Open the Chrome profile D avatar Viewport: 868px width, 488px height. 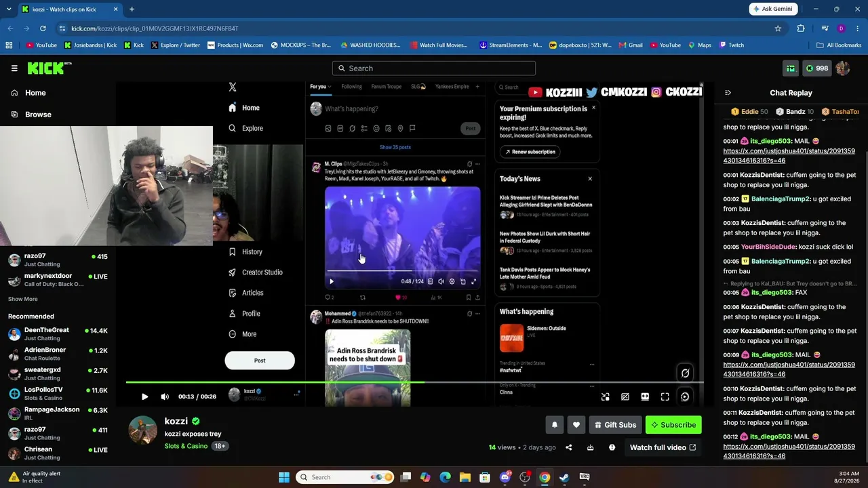point(842,28)
